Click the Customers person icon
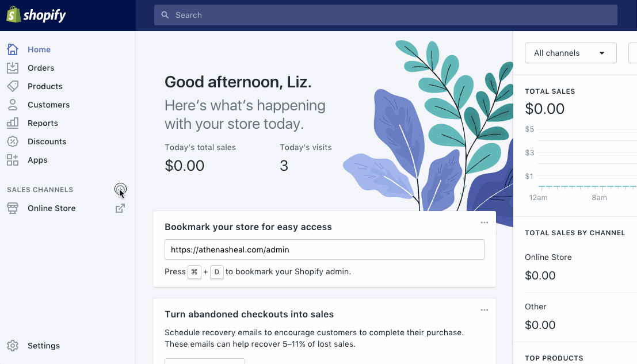 (13, 105)
